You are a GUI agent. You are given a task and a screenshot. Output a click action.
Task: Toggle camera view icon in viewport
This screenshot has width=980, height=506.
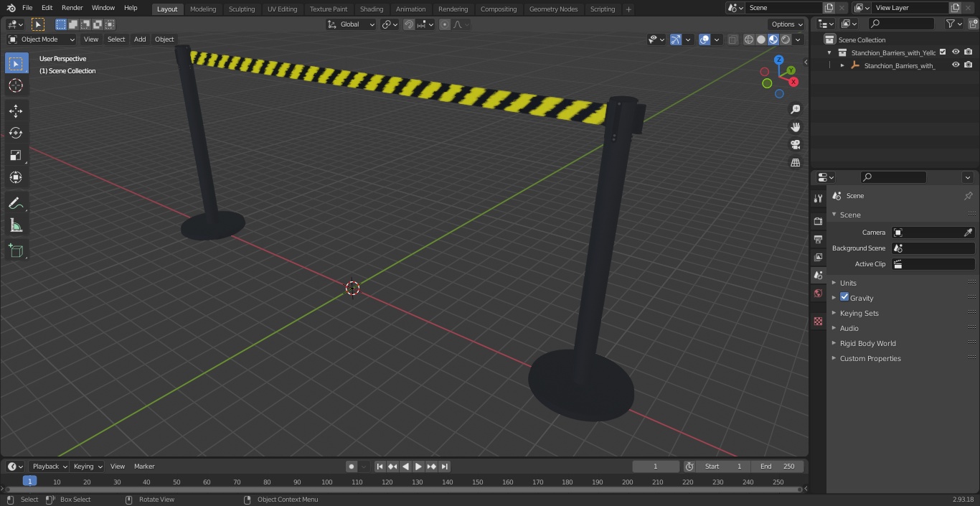pyautogui.click(x=795, y=145)
